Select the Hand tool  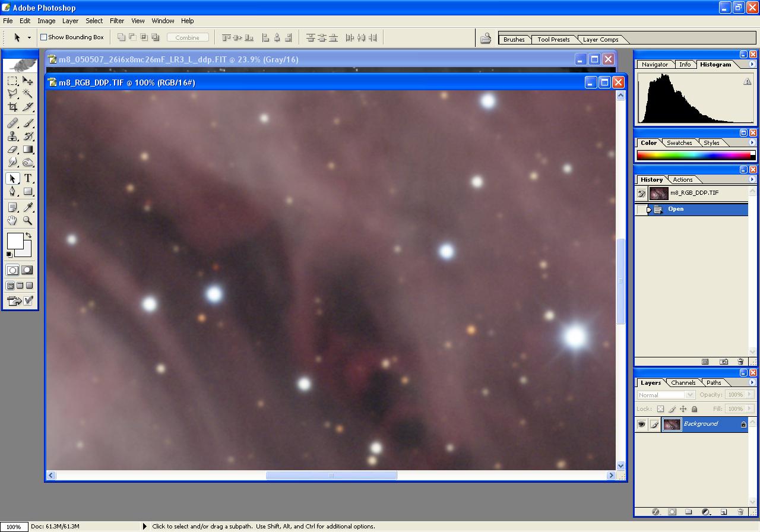pyautogui.click(x=12, y=221)
